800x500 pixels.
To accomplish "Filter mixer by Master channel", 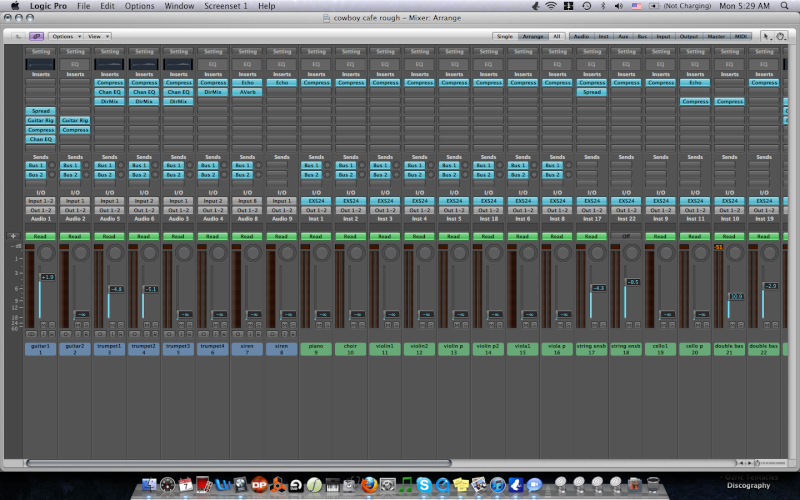I will click(716, 36).
